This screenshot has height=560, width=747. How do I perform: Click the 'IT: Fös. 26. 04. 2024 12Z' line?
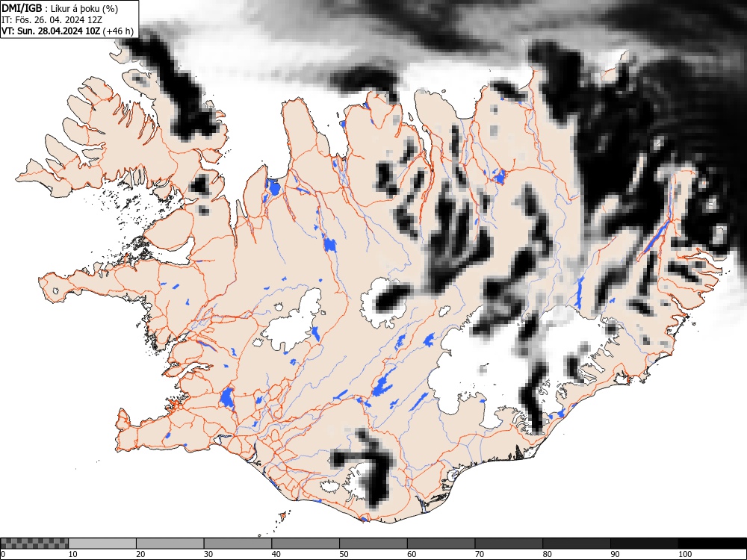[52, 20]
